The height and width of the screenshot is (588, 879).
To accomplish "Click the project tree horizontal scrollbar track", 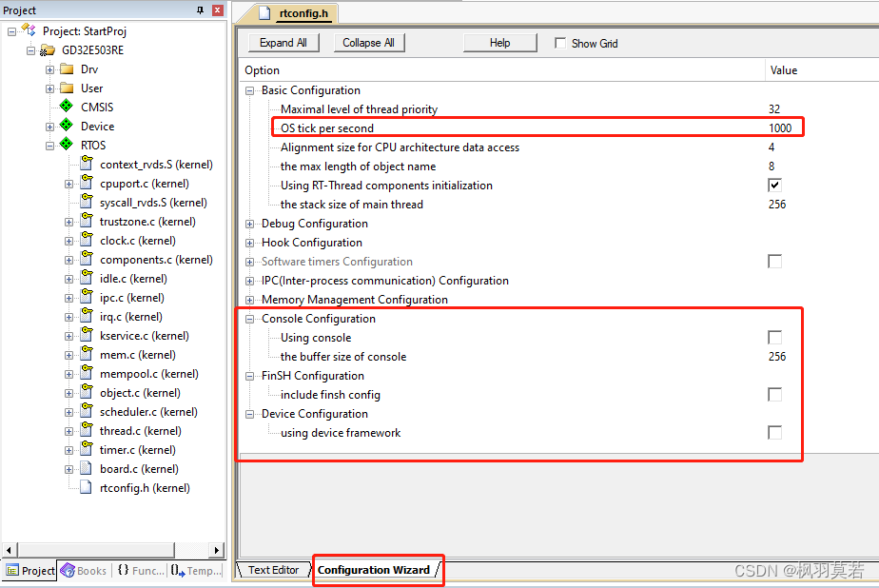I will (x=190, y=550).
